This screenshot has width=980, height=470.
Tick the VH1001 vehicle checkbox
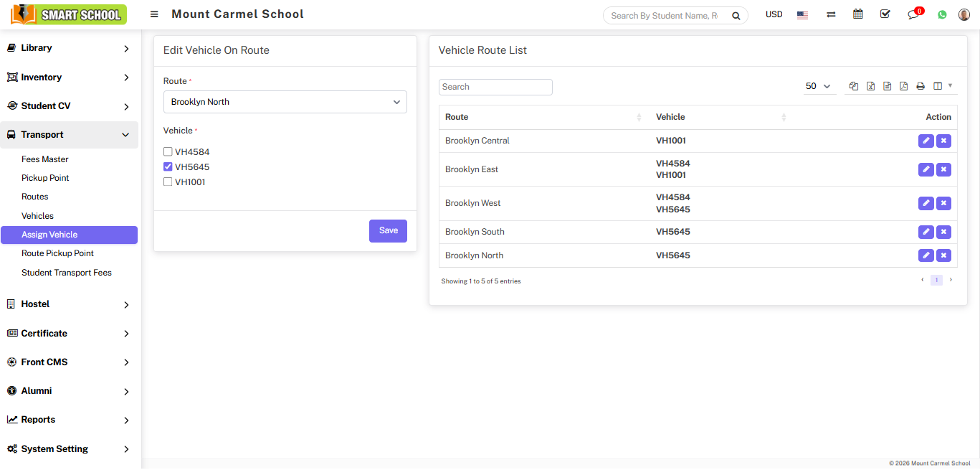(x=168, y=182)
